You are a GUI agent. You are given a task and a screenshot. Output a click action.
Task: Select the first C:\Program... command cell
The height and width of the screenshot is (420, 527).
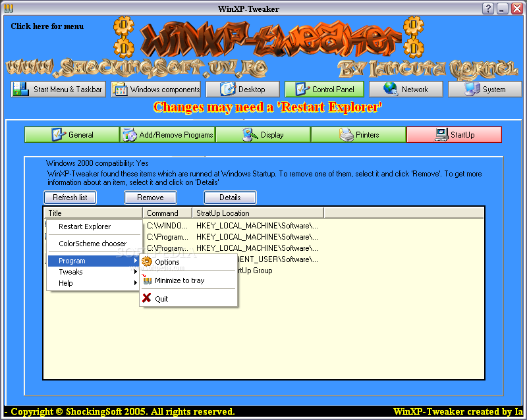pos(167,237)
